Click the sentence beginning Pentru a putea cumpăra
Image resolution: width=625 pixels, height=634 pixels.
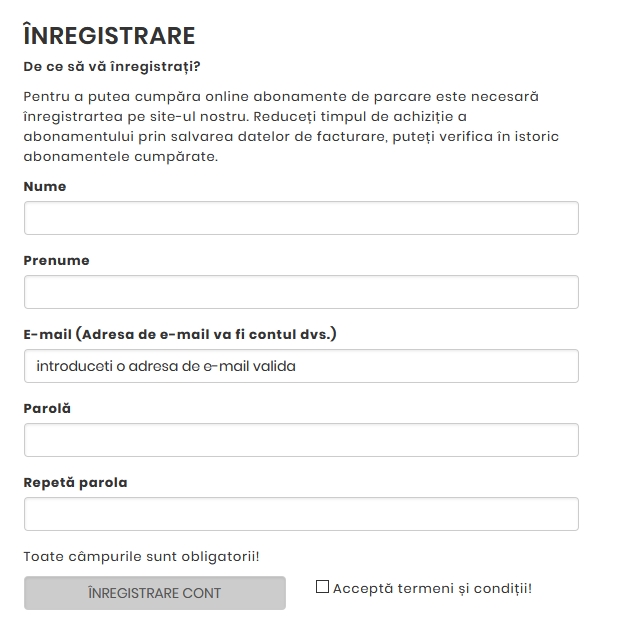pyautogui.click(x=281, y=107)
